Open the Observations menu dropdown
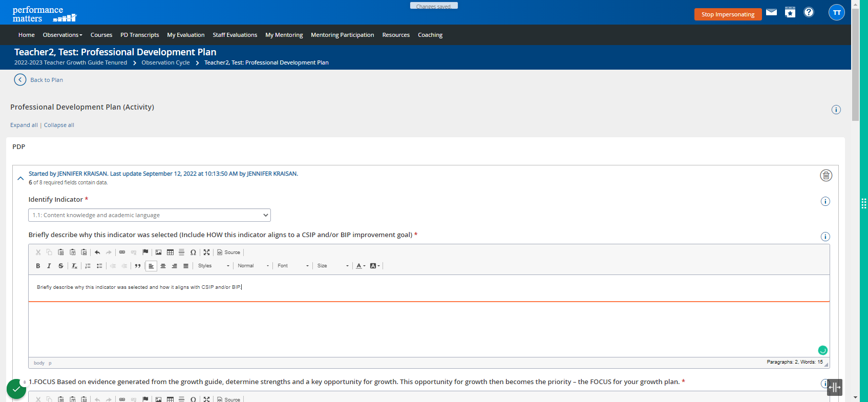868x402 pixels. pos(62,35)
